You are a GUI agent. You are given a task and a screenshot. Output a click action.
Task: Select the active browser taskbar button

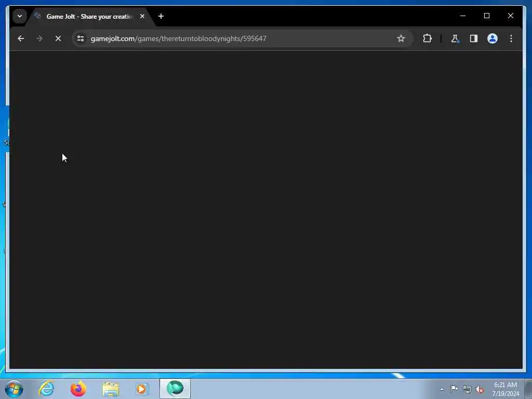175,389
